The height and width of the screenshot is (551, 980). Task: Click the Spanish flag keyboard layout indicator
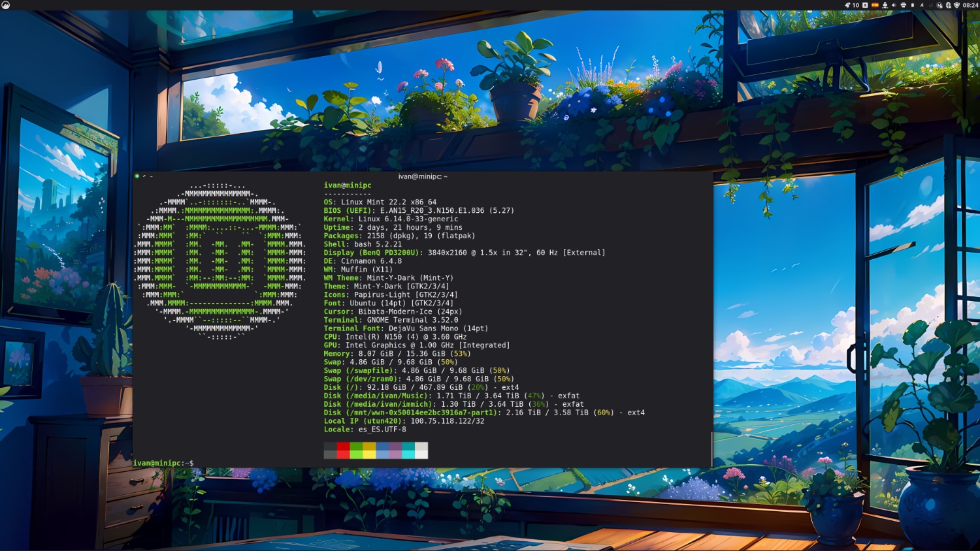coord(875,5)
